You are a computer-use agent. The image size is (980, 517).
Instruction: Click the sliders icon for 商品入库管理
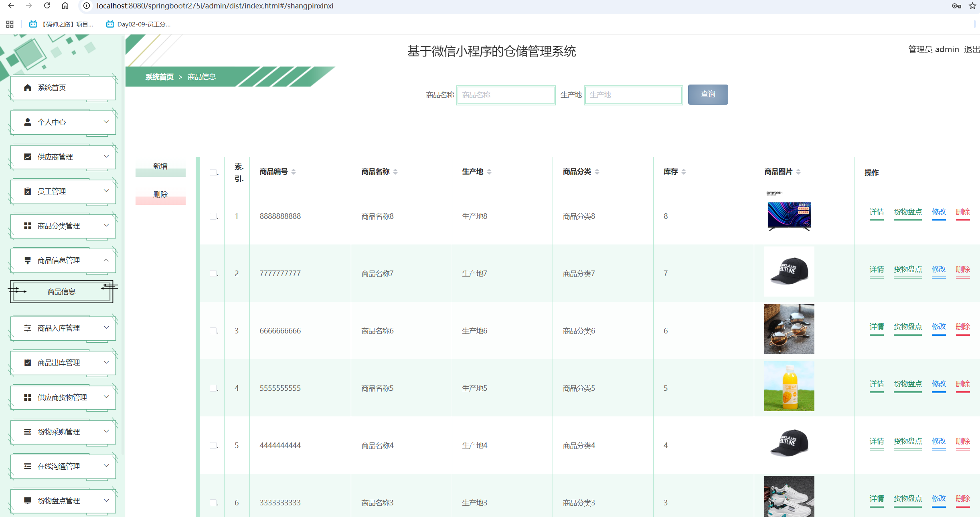coord(27,328)
